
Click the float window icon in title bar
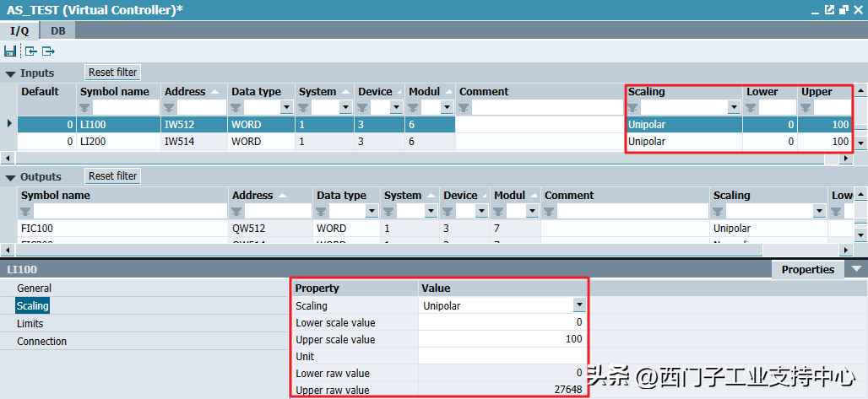(x=829, y=9)
